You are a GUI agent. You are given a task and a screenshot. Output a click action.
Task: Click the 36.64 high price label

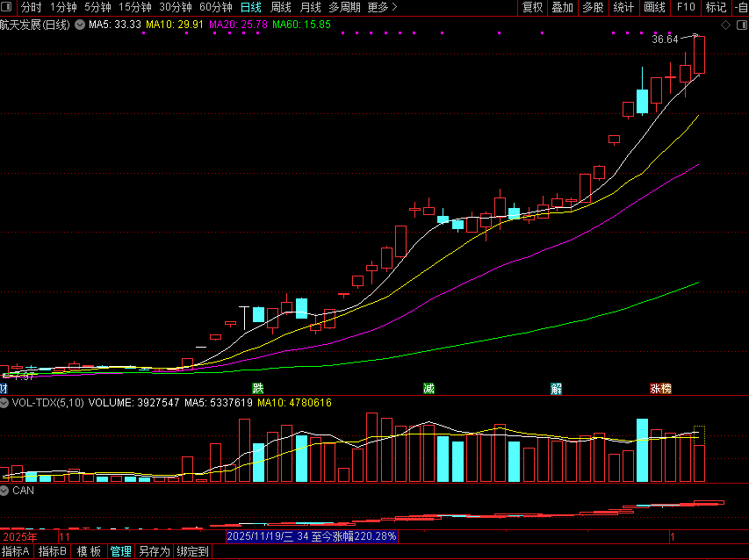pos(665,39)
